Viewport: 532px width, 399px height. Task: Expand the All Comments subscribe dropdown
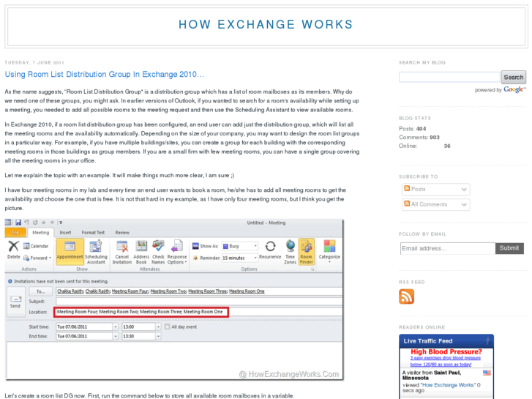coord(464,204)
